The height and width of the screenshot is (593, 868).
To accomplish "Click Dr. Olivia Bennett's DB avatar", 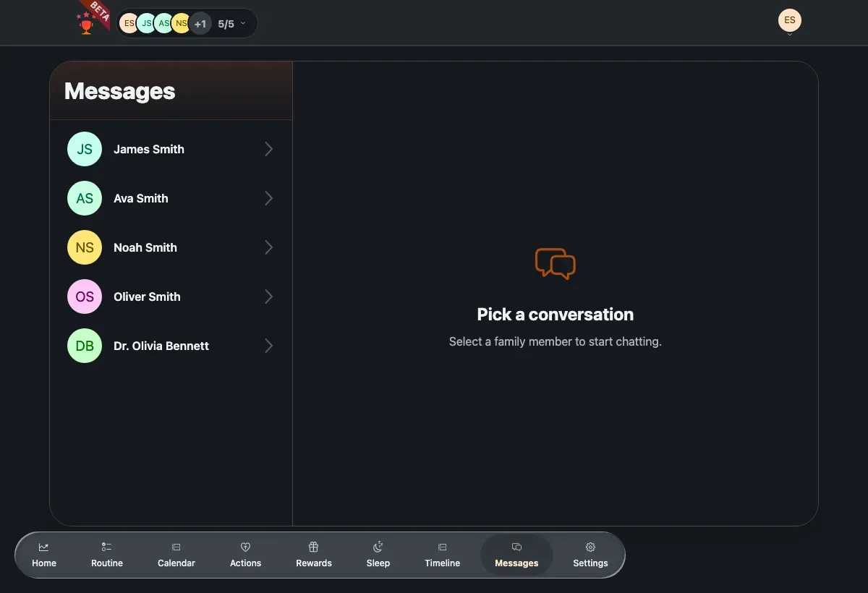I will [85, 346].
